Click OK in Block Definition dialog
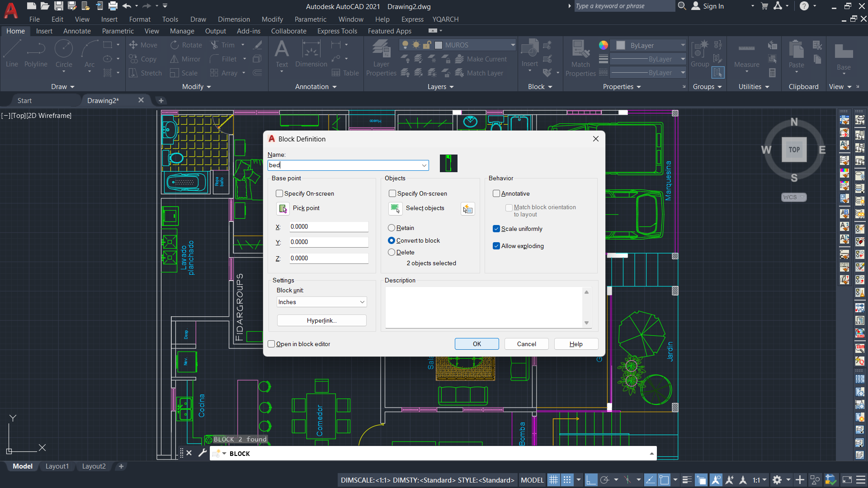This screenshot has height=488, width=868. coord(477,344)
